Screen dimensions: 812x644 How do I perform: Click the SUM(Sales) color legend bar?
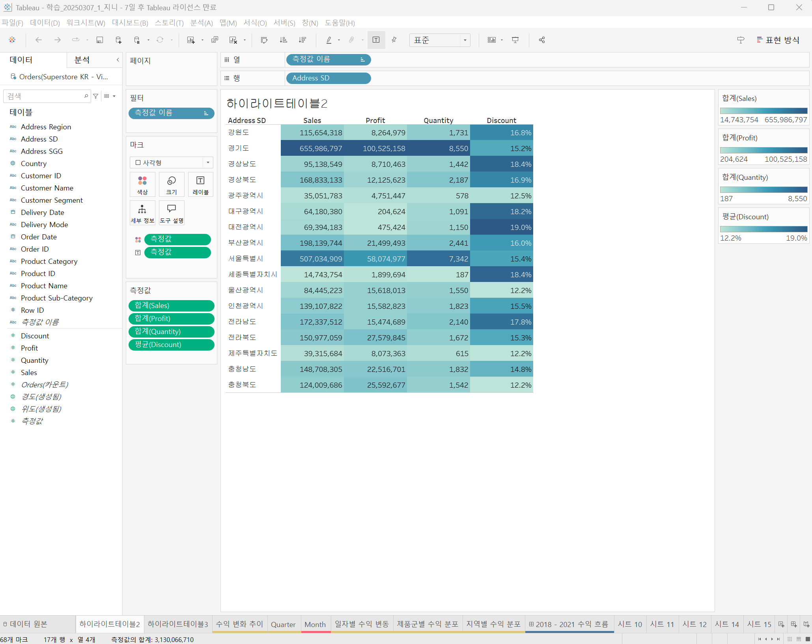click(x=763, y=111)
